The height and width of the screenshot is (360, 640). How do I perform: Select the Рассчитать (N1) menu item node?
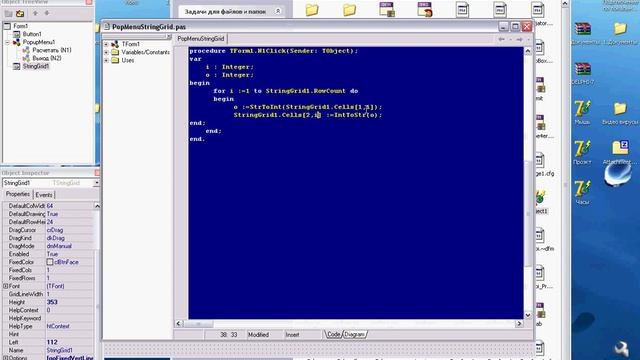[52, 50]
